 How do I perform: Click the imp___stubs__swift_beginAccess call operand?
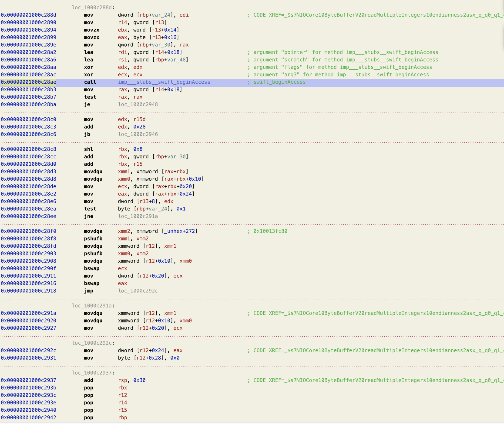click(x=164, y=82)
